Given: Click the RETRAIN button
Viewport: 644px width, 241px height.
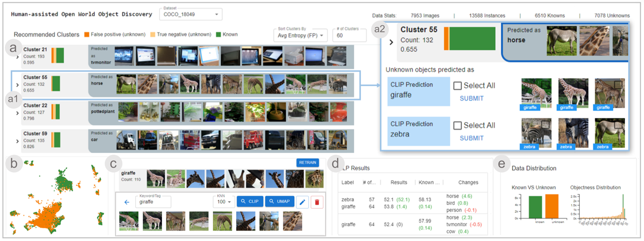Looking at the screenshot, I should (x=307, y=163).
